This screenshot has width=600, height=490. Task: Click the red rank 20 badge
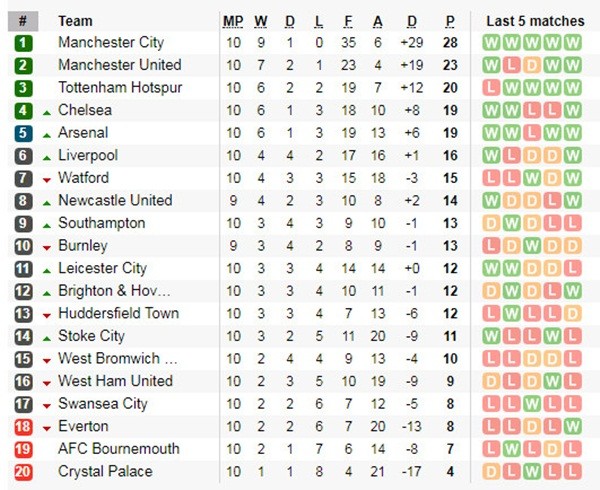click(23, 471)
